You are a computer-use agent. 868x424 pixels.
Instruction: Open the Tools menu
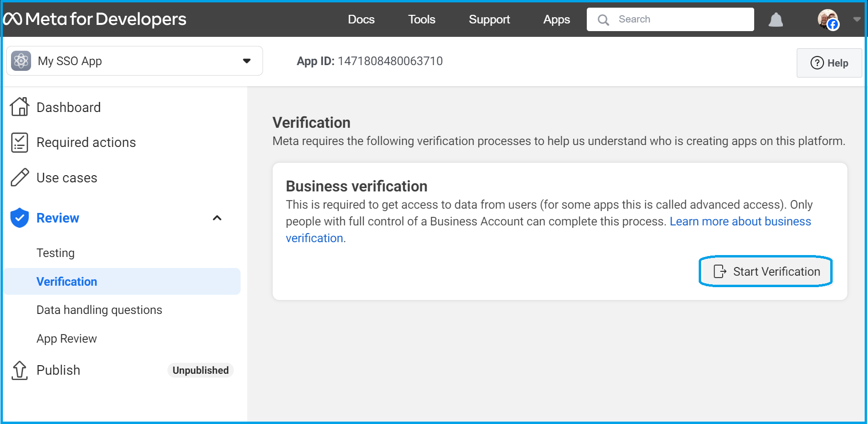pos(421,20)
